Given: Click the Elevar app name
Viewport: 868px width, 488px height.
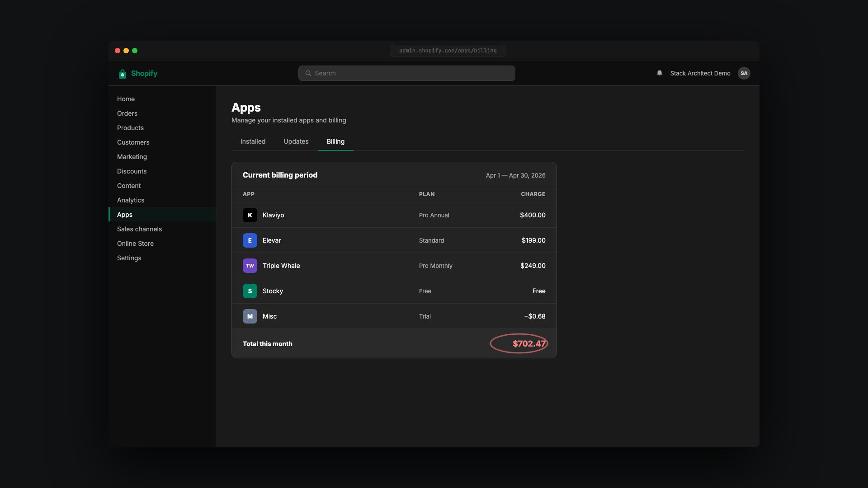Looking at the screenshot, I should pos(272,240).
